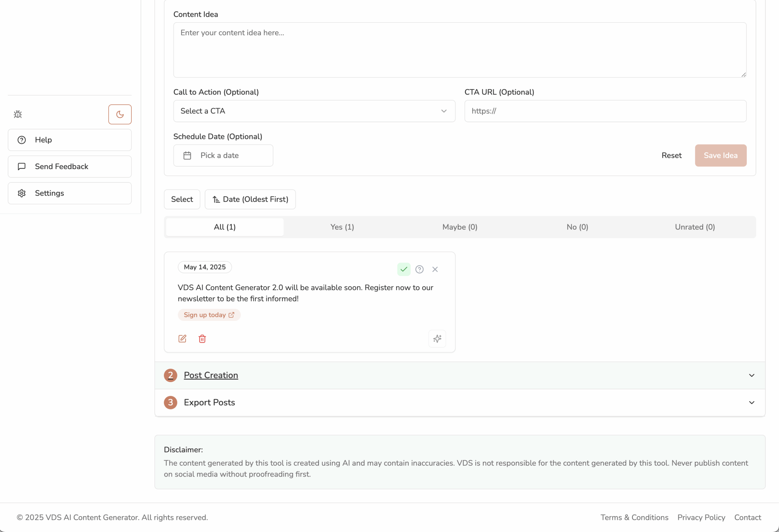
Task: Switch to the Unrated (0) tab
Action: coord(695,227)
